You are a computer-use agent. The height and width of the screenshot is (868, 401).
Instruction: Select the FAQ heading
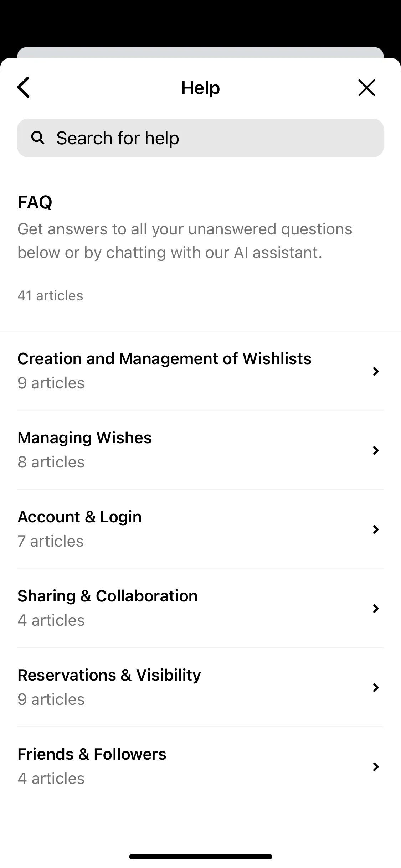click(x=35, y=202)
